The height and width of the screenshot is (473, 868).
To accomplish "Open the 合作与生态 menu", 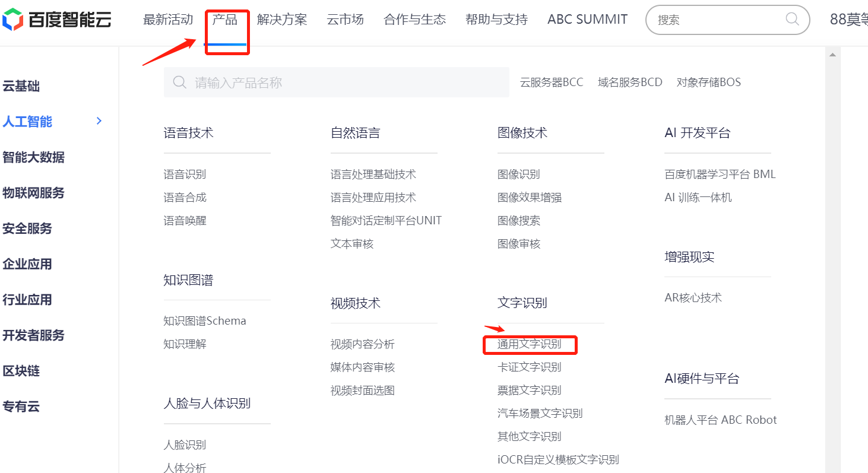I will [x=415, y=20].
